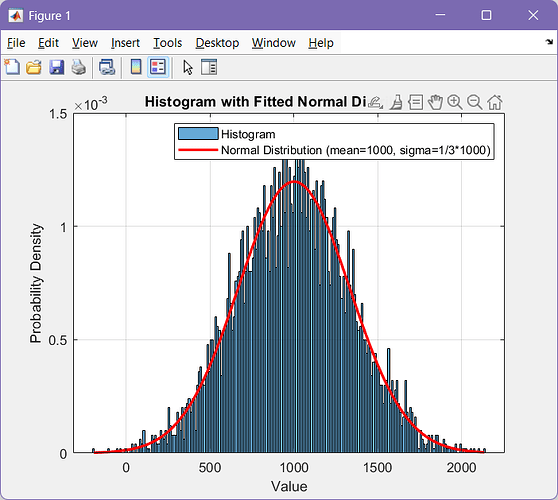This screenshot has height=500, width=558.
Task: Open the Property Inspector panel icon
Action: pyautogui.click(x=209, y=67)
